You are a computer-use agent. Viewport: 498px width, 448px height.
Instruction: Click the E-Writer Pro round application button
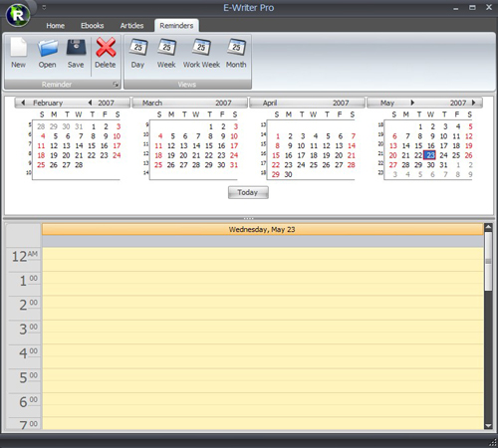coord(18,15)
